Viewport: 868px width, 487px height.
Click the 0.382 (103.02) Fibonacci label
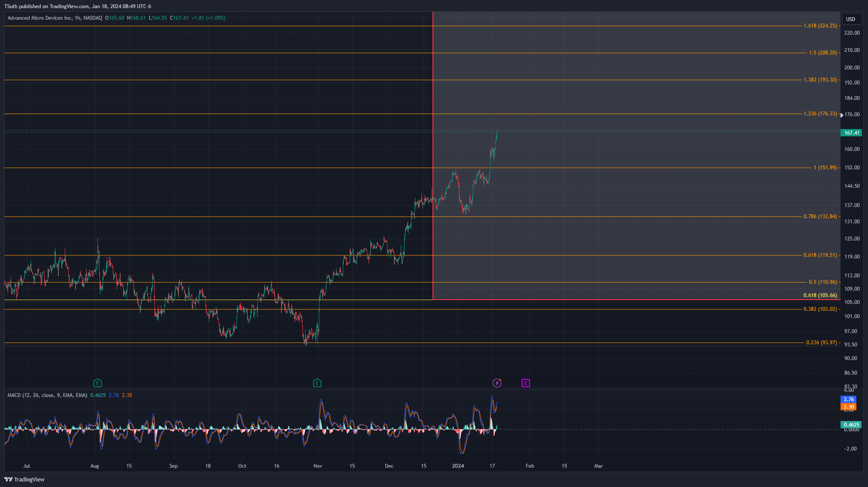pos(820,309)
